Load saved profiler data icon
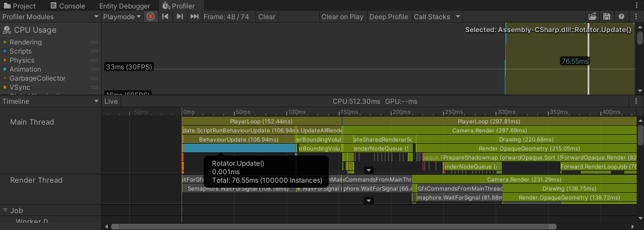Viewport: 644px width, 230px height. click(x=592, y=17)
